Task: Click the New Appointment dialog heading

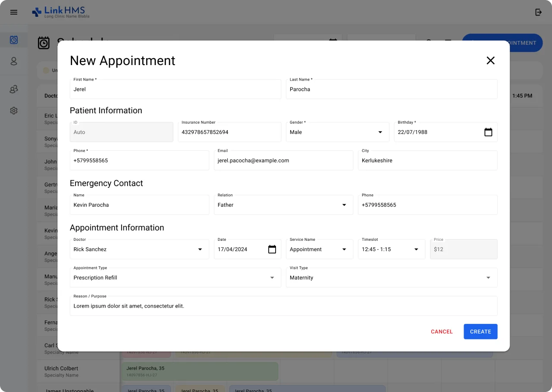Action: pos(122,61)
